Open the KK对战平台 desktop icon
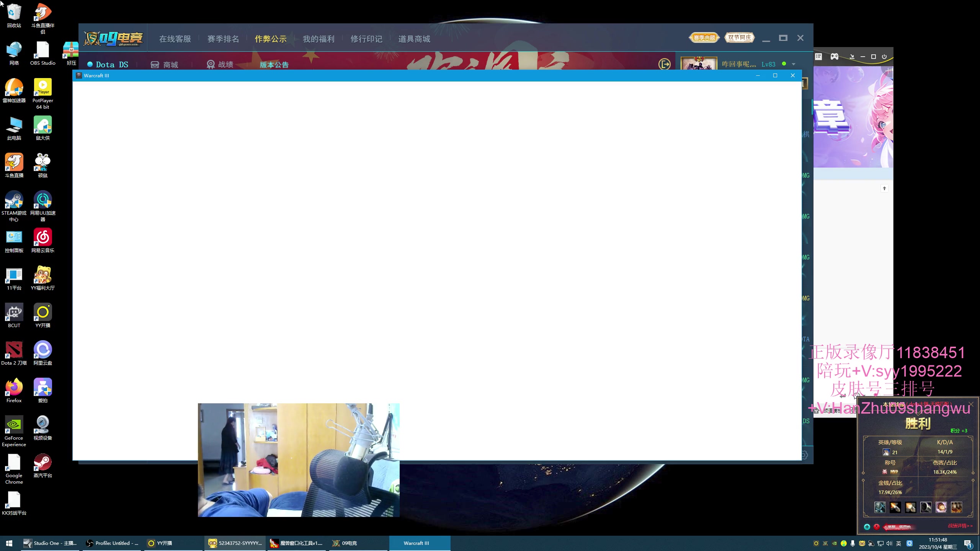Viewport: 980px width, 551px height. click(x=14, y=503)
